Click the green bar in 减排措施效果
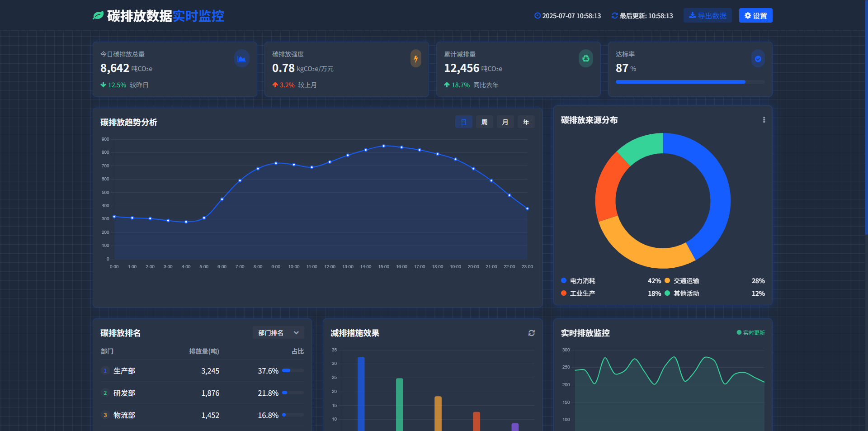This screenshot has width=868, height=431. pos(400,404)
